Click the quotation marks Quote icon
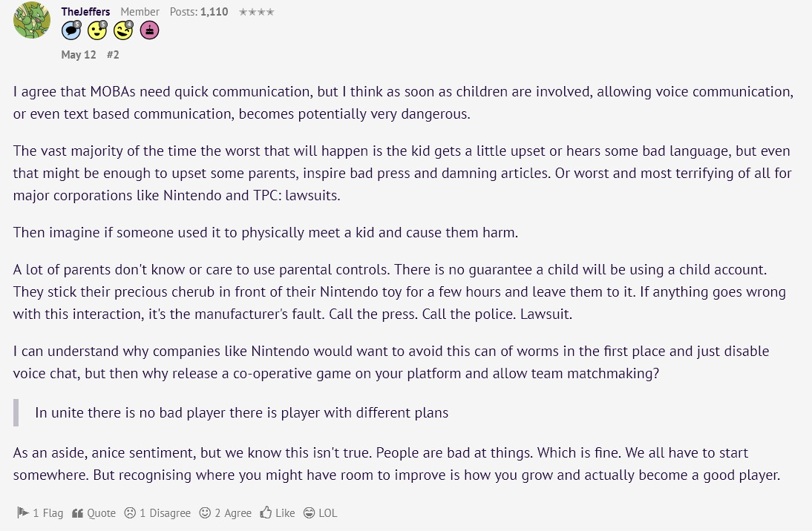Screen dimensions: 812x531 click(x=78, y=513)
